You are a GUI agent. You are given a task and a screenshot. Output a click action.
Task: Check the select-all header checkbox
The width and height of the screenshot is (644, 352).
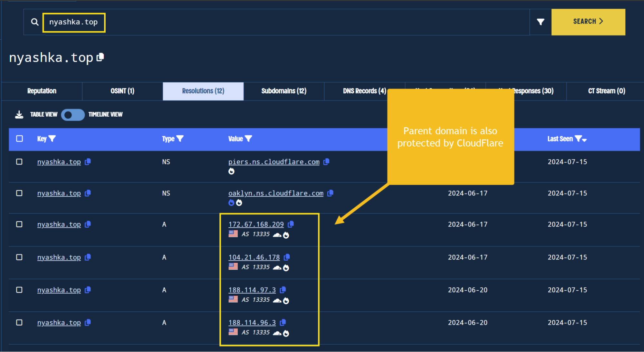click(x=20, y=138)
